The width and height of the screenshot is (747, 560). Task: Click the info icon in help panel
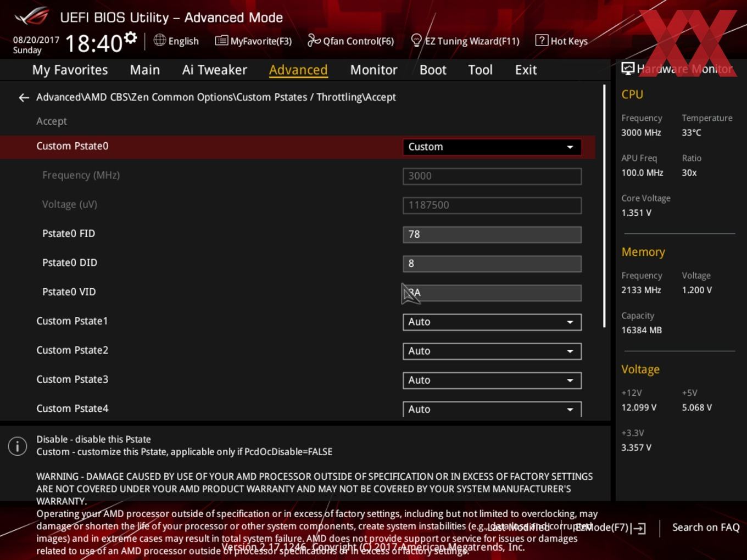(18, 446)
